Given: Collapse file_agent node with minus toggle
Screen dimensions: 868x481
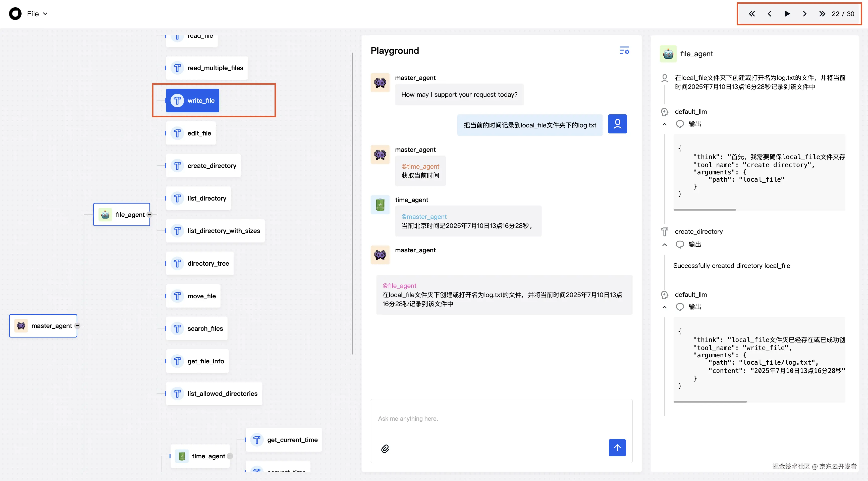Looking at the screenshot, I should [x=150, y=214].
